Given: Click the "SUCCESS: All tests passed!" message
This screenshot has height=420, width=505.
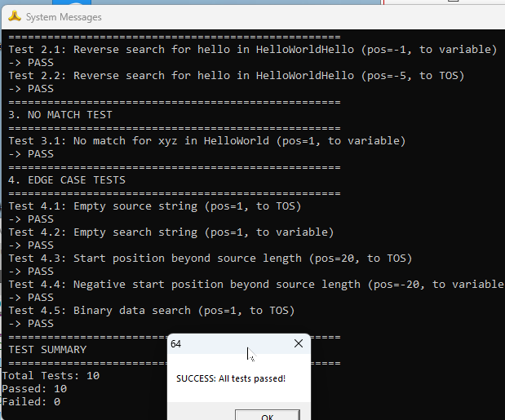Looking at the screenshot, I should click(231, 378).
